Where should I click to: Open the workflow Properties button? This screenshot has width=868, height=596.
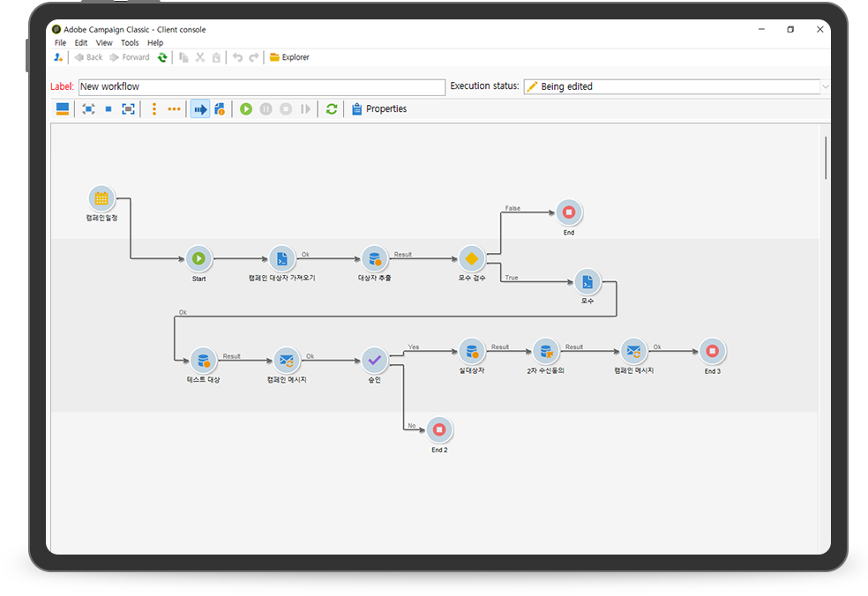pos(378,109)
